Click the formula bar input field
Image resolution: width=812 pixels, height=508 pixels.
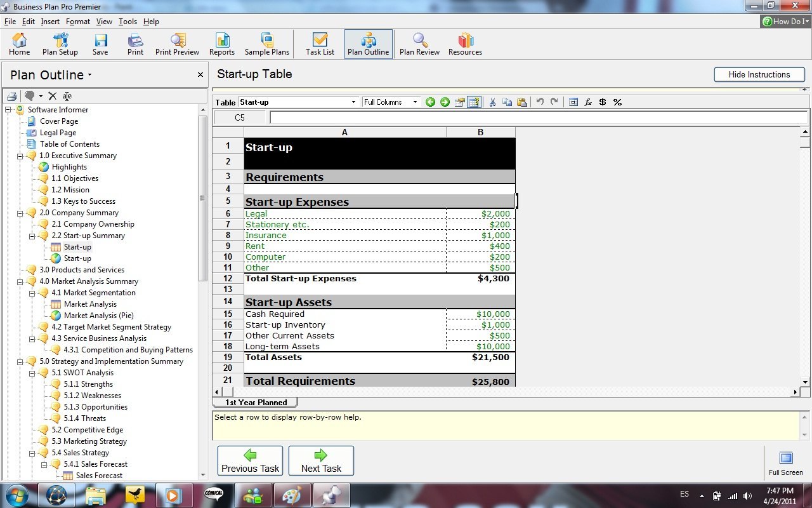point(539,117)
